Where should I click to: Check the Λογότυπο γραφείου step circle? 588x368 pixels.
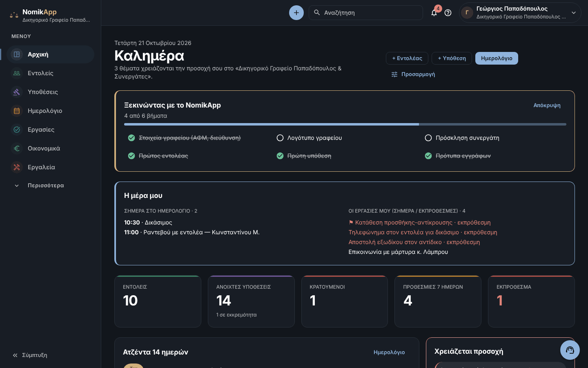tap(280, 138)
